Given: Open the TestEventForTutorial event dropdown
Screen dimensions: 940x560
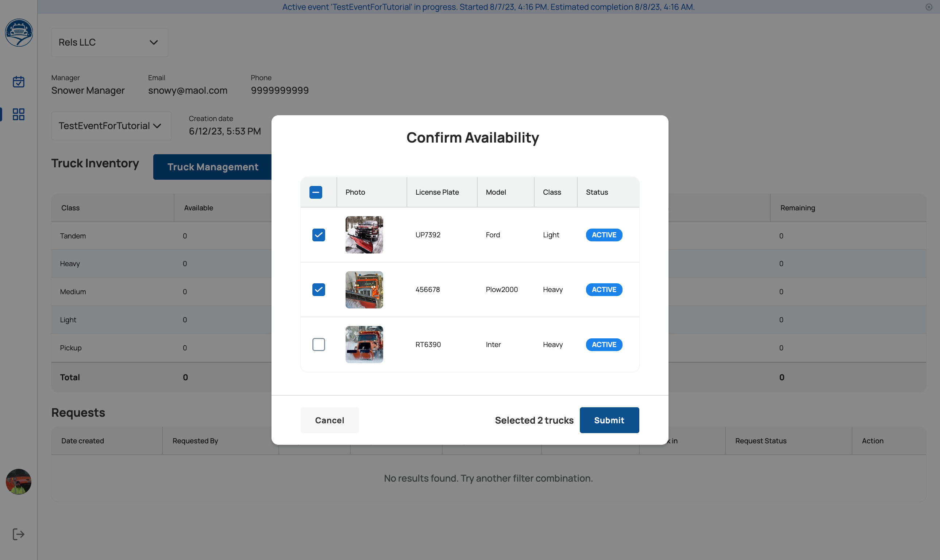Looking at the screenshot, I should tap(111, 126).
